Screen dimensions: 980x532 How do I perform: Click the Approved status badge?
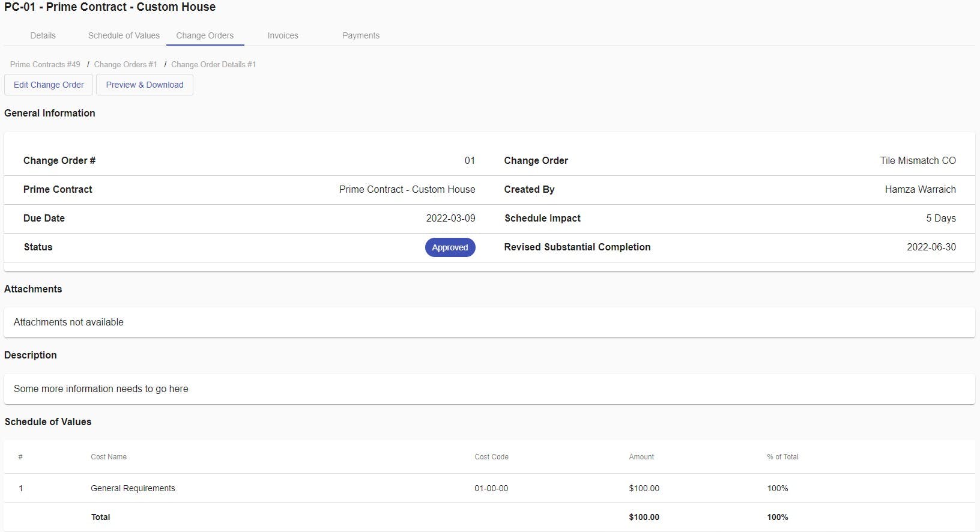[x=450, y=247]
